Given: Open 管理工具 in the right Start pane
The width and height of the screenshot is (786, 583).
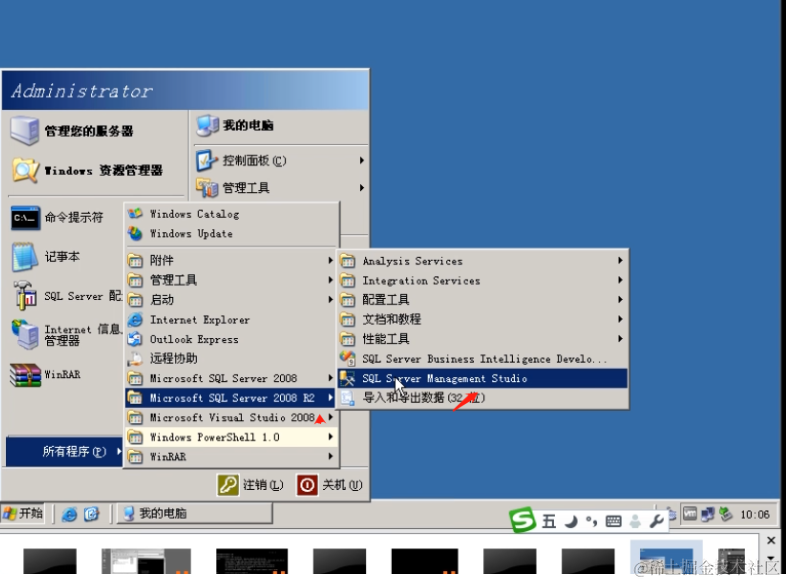Looking at the screenshot, I should [280, 188].
